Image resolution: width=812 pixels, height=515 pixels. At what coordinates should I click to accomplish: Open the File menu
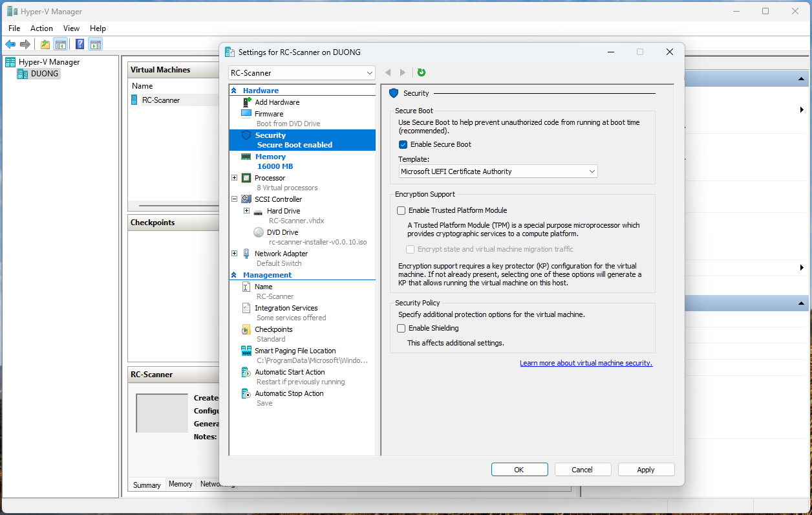14,28
